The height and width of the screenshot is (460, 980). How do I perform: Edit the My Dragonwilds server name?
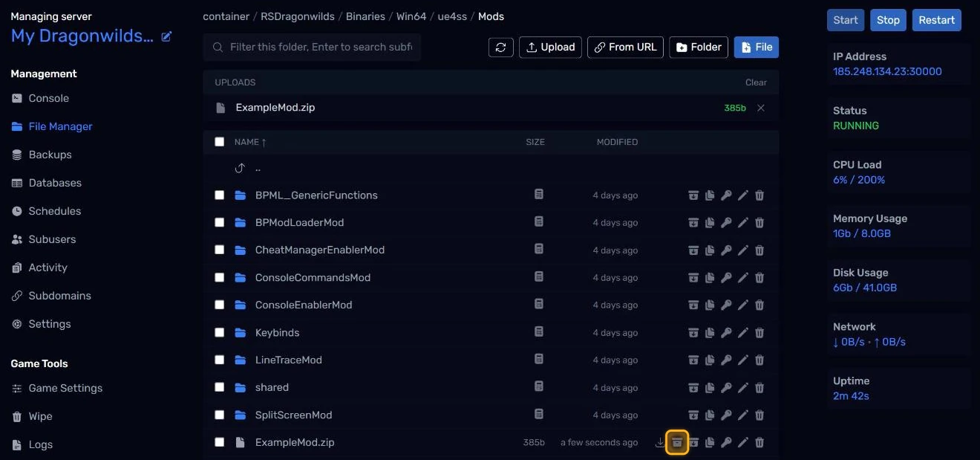[167, 36]
